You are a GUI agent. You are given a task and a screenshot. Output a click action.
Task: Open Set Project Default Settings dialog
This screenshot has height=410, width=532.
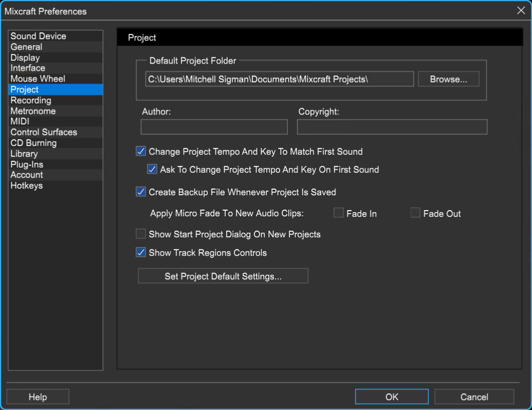[223, 276]
